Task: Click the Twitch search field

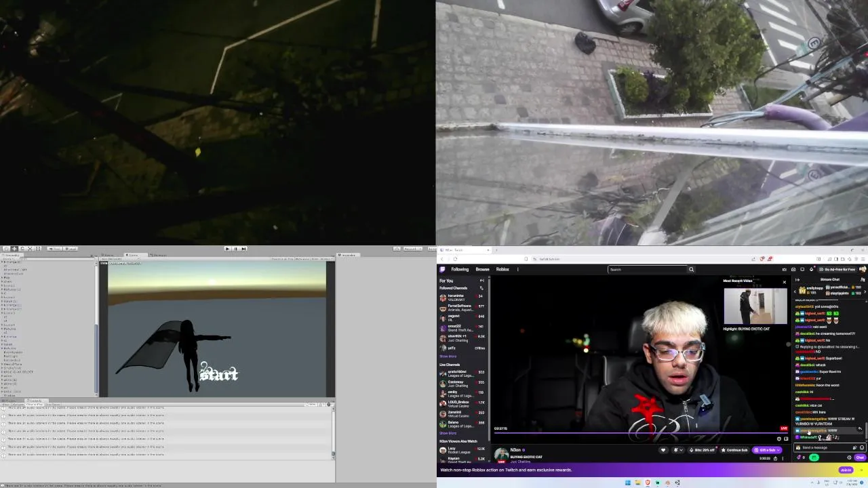Action: click(x=648, y=269)
